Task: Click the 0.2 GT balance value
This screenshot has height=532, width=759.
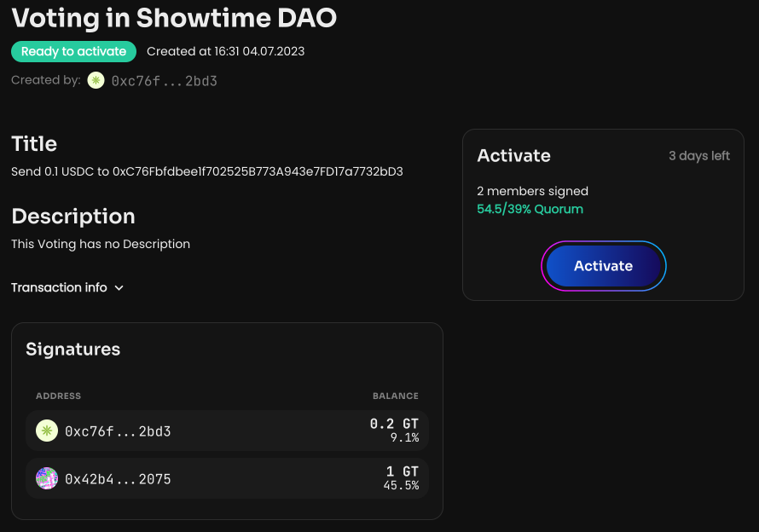Action: click(394, 424)
